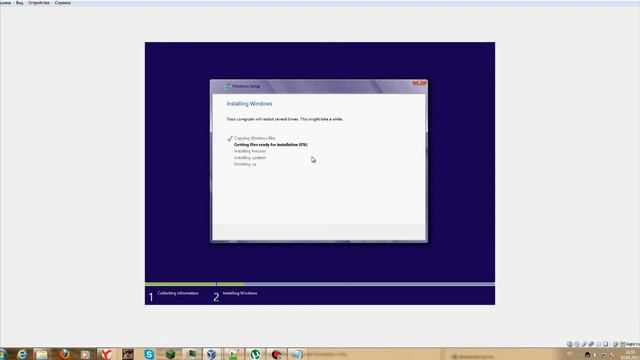Open the Вид menu in VirtualBox
640x360 pixels.
coord(20,2)
